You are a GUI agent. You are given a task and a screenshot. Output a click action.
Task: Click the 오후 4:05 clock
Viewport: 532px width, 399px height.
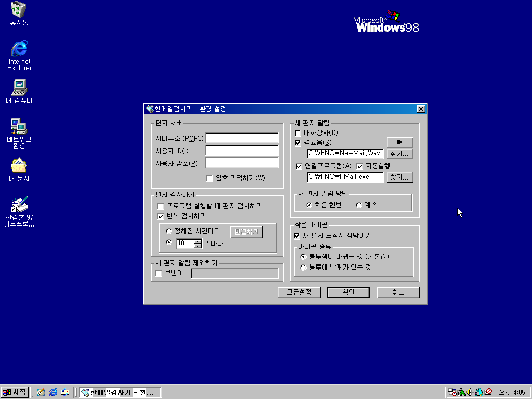click(x=512, y=393)
